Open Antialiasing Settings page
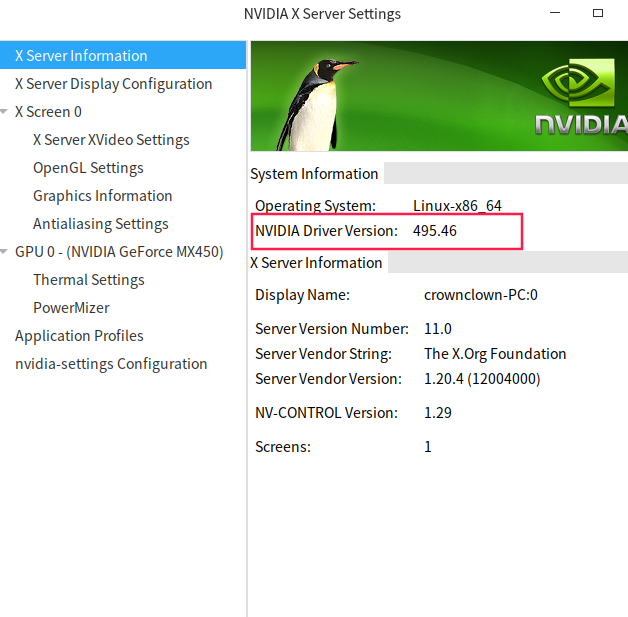The height and width of the screenshot is (617, 628). click(101, 224)
